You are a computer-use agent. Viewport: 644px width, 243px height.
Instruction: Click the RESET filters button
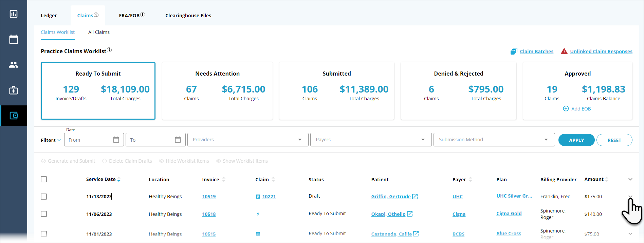coord(614,140)
